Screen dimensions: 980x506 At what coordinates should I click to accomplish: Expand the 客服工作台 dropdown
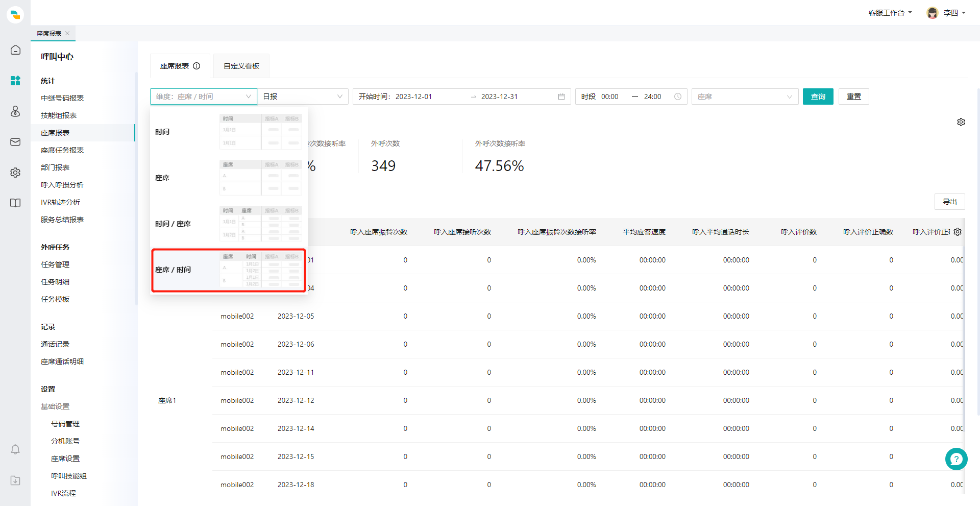click(x=890, y=13)
